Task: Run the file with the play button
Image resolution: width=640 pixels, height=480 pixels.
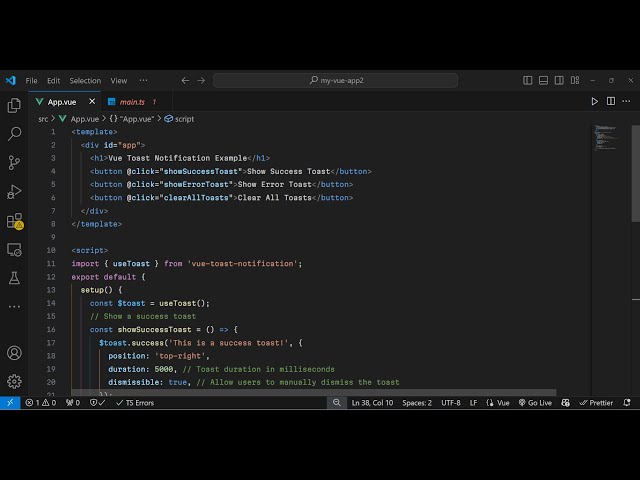Action: click(x=595, y=101)
